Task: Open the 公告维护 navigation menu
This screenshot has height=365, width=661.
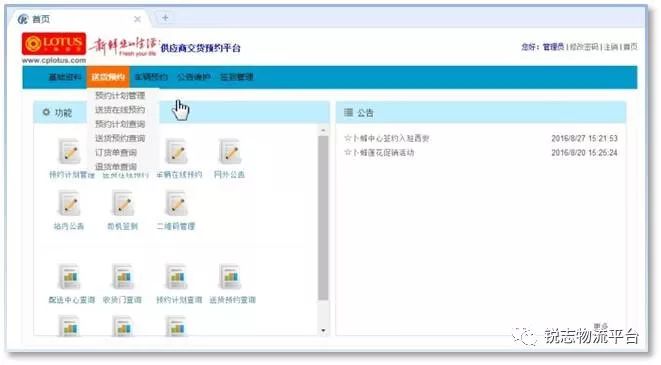Action: point(194,77)
